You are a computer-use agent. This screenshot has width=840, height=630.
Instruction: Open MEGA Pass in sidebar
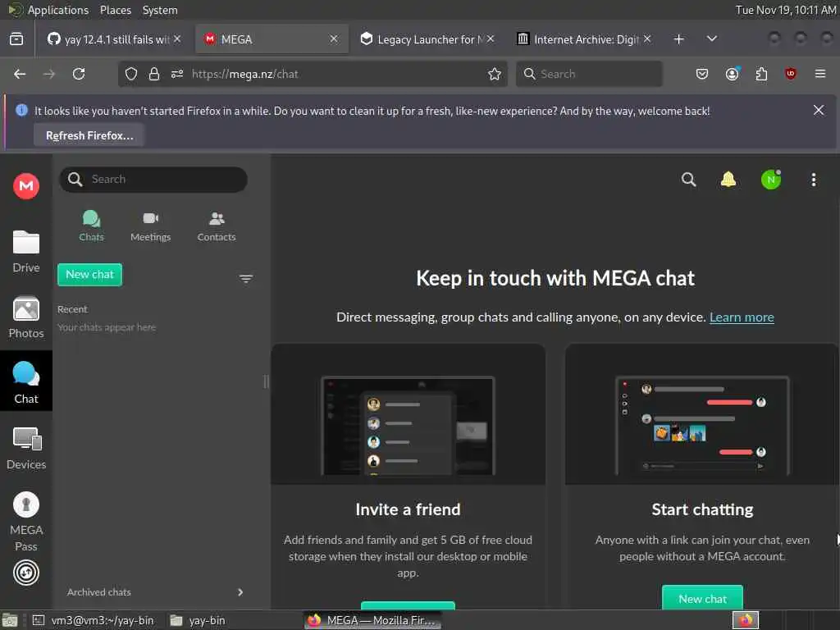pos(26,522)
